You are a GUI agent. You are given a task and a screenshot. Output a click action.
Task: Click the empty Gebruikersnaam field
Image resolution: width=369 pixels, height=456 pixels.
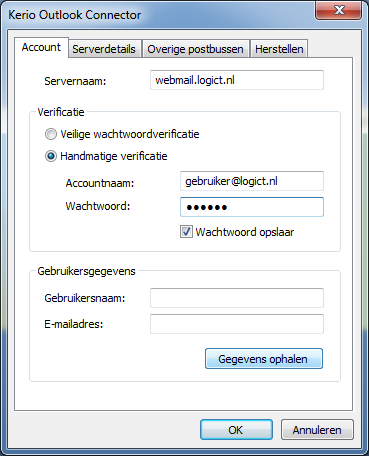coord(237,298)
